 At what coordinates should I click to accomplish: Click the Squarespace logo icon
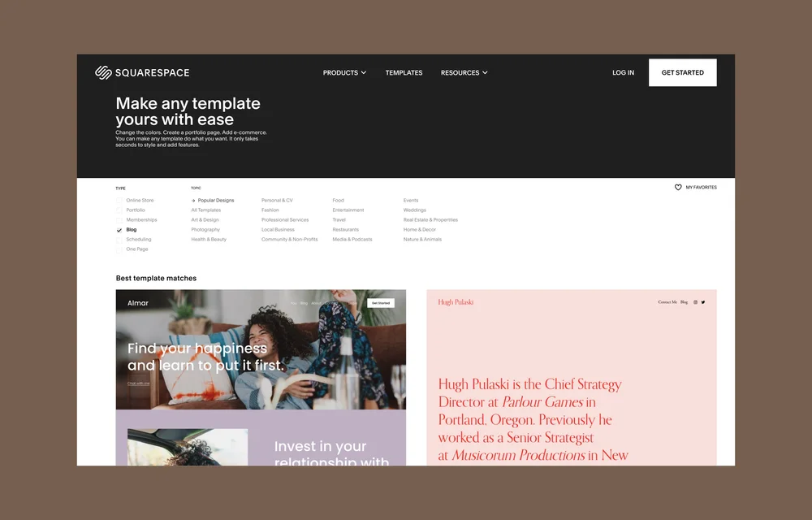tap(103, 73)
